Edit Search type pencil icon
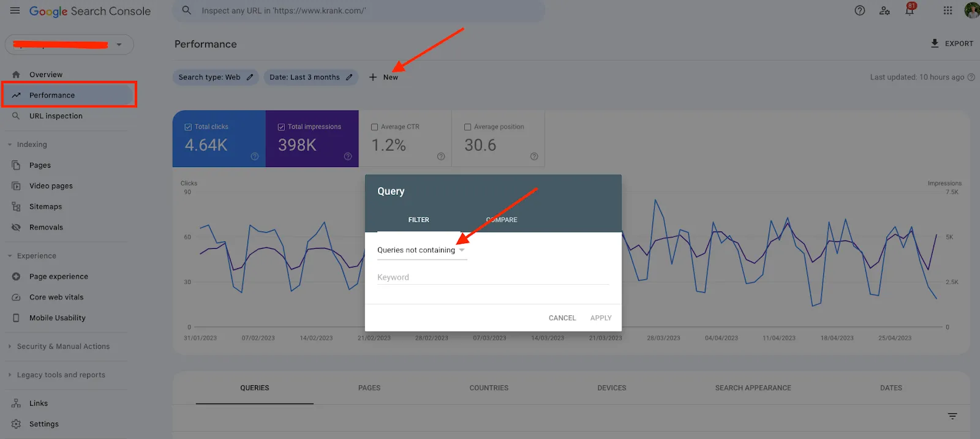980x439 pixels. [250, 77]
